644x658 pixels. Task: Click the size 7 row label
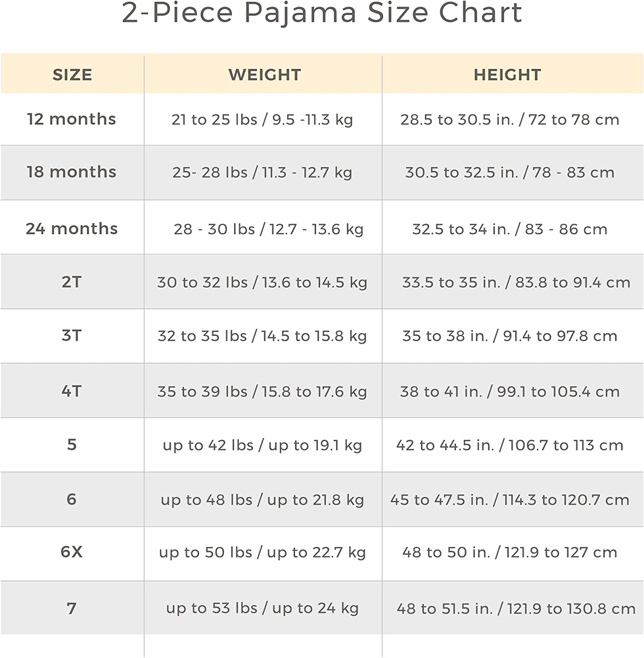71,608
